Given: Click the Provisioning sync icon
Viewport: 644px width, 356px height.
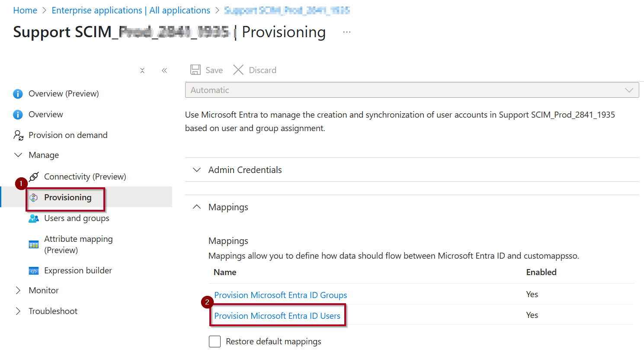Looking at the screenshot, I should coord(34,198).
